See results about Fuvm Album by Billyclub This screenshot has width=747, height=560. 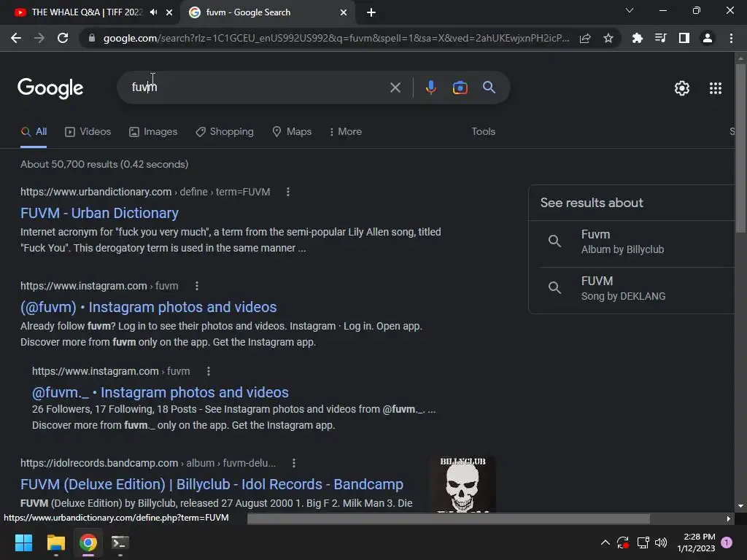[x=632, y=242]
